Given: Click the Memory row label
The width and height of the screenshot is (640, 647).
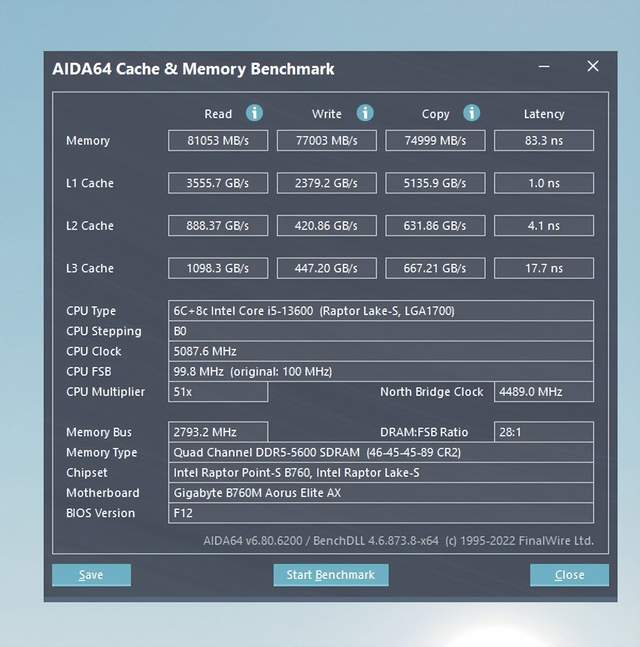Looking at the screenshot, I should click(x=88, y=141).
